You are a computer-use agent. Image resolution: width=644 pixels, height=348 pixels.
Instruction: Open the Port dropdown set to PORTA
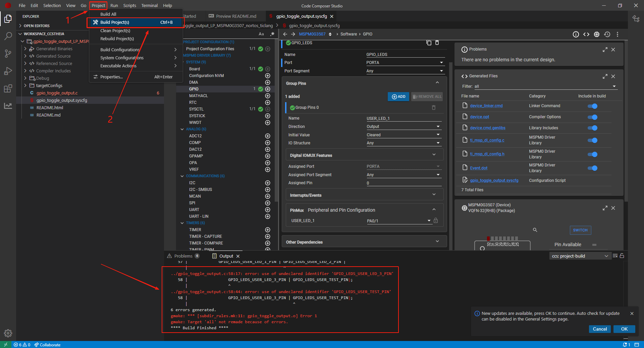[405, 63]
